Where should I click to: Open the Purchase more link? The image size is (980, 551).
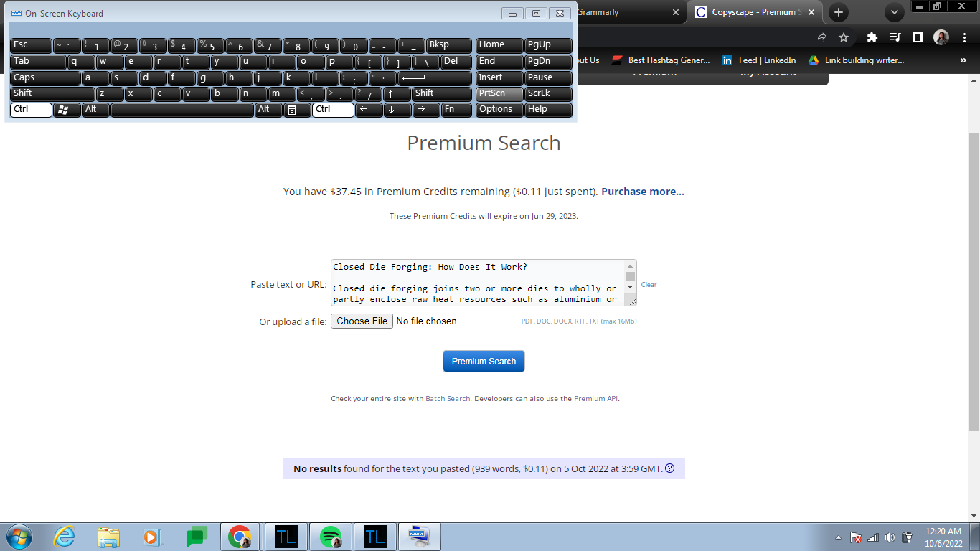(x=643, y=192)
